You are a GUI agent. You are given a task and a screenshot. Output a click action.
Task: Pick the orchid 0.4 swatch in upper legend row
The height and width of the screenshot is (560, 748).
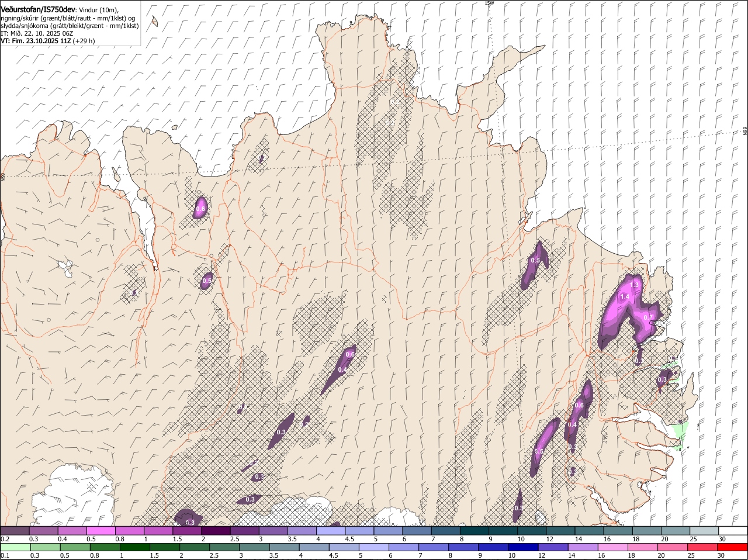pyautogui.click(x=72, y=531)
